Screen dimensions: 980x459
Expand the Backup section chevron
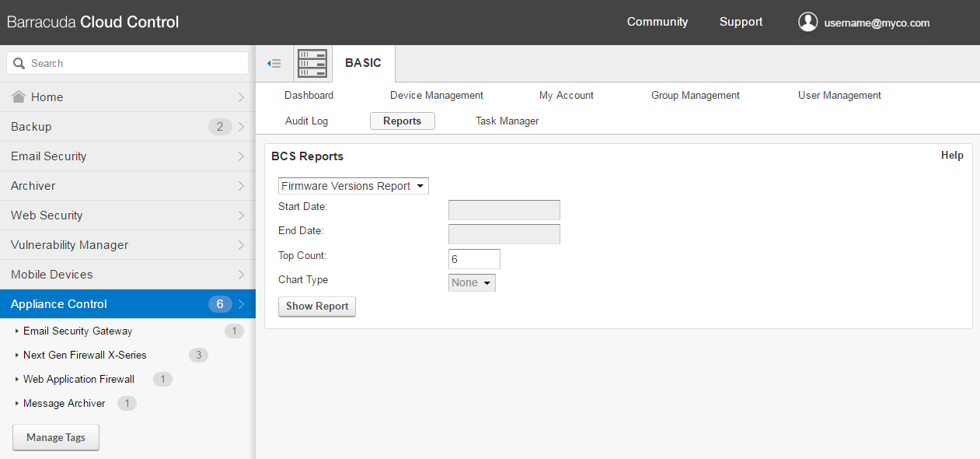pos(241,127)
